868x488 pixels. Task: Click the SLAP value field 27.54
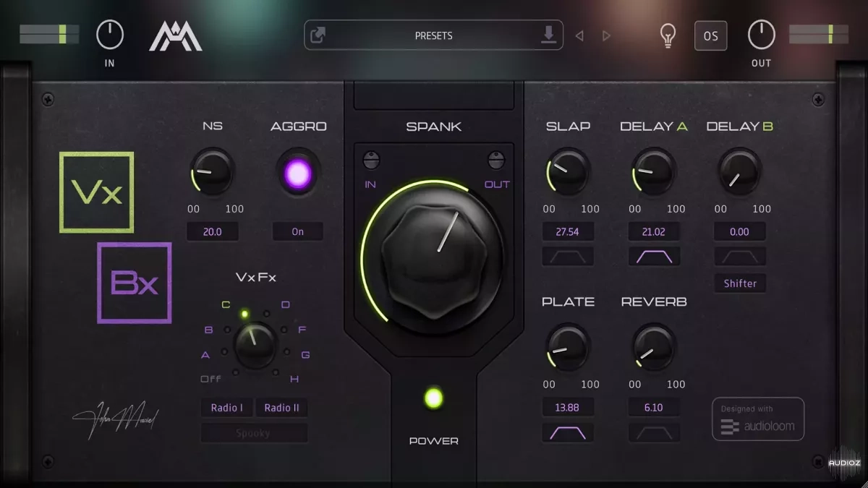pos(568,232)
